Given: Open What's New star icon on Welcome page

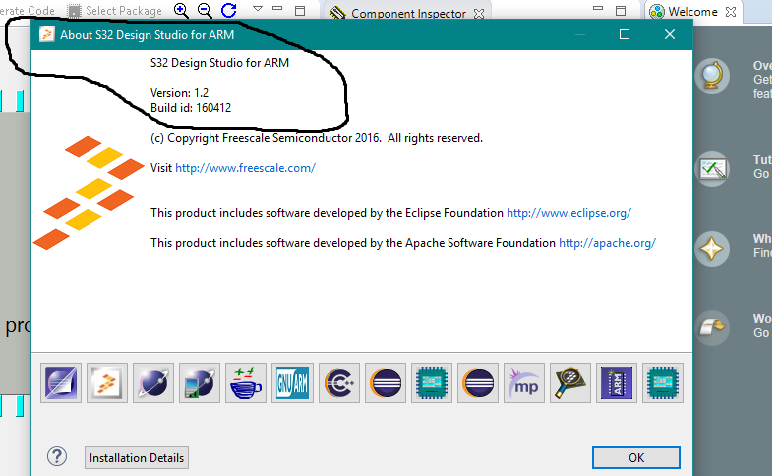Looking at the screenshot, I should pos(712,249).
